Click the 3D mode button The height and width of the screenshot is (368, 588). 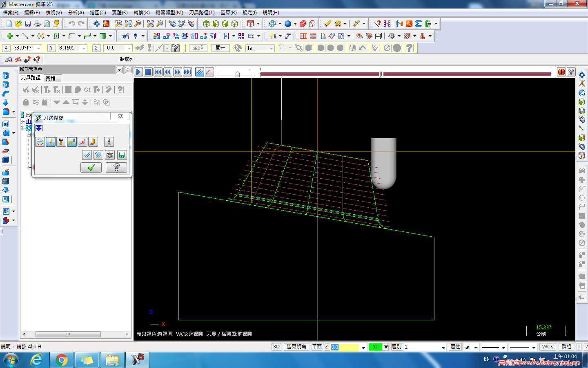click(276, 347)
